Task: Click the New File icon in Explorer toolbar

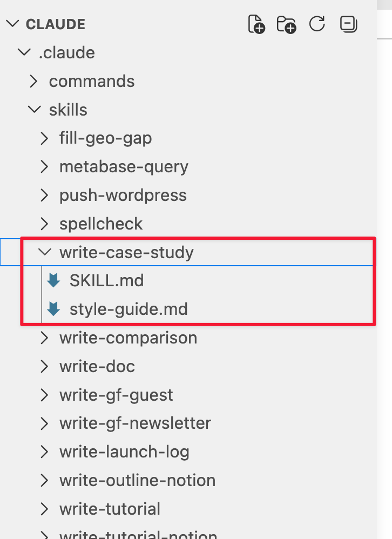Action: pyautogui.click(x=256, y=24)
